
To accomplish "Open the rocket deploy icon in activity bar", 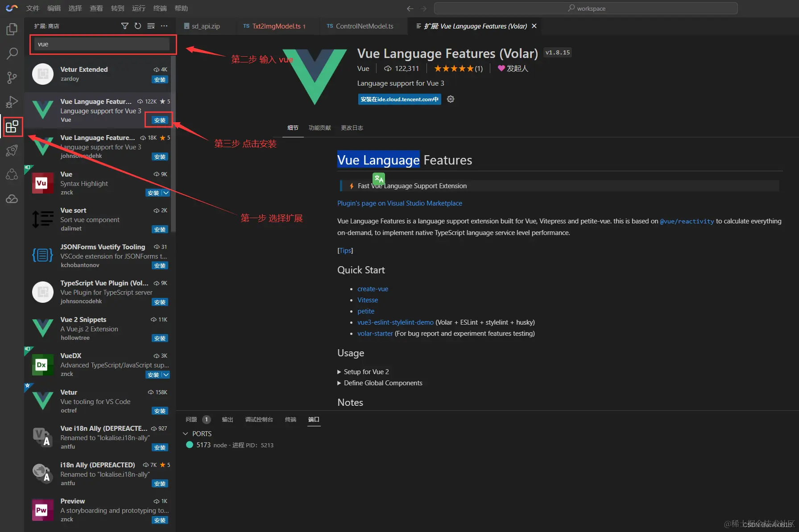I will [x=12, y=150].
